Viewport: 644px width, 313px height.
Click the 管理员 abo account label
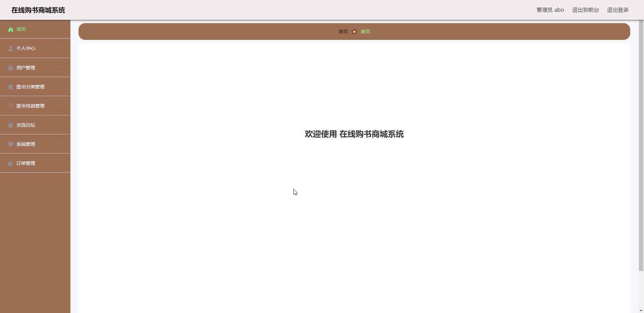click(x=550, y=10)
